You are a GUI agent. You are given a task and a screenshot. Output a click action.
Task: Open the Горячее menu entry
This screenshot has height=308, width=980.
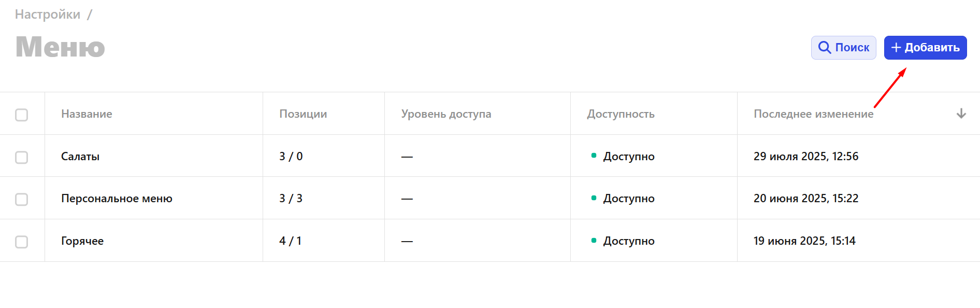(82, 241)
